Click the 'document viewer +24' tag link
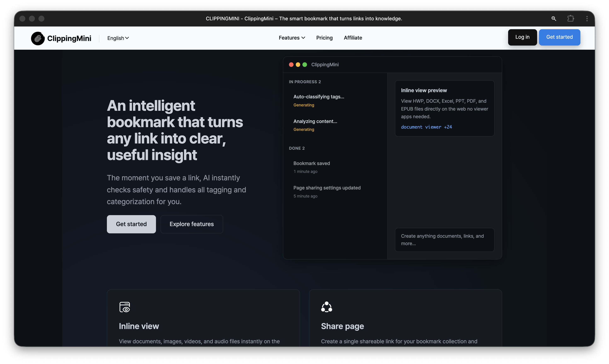 coord(426,127)
